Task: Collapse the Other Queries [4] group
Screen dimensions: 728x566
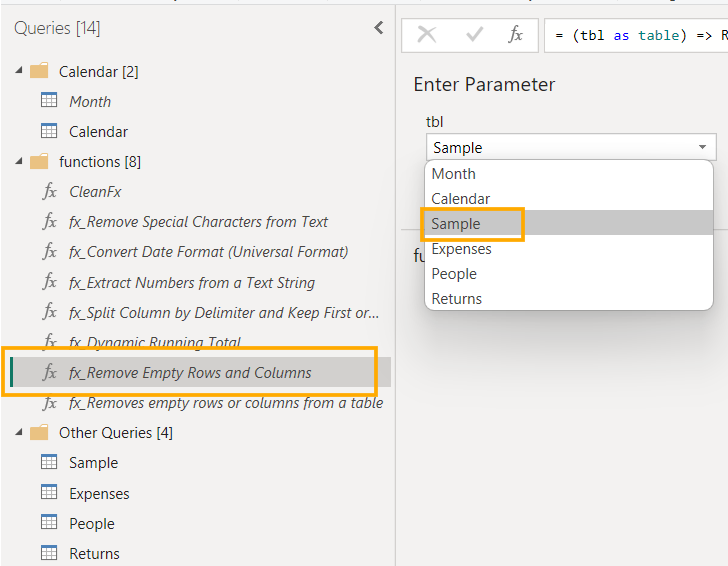Action: [x=19, y=432]
